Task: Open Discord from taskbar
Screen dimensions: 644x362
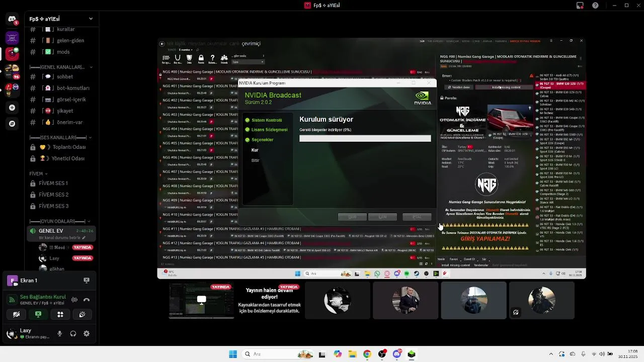Action: click(397, 354)
